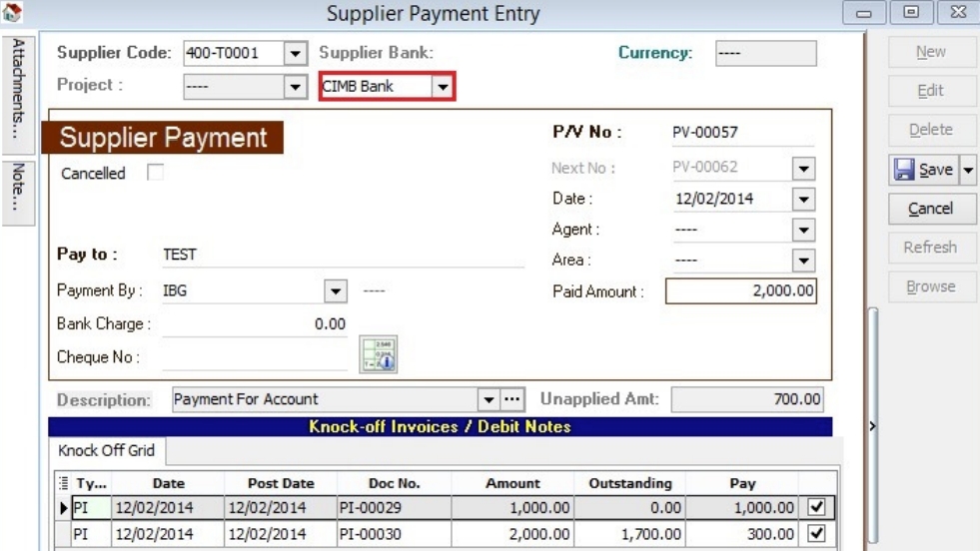Toggle the Cancelled checkbox
The image size is (980, 551).
(x=155, y=173)
